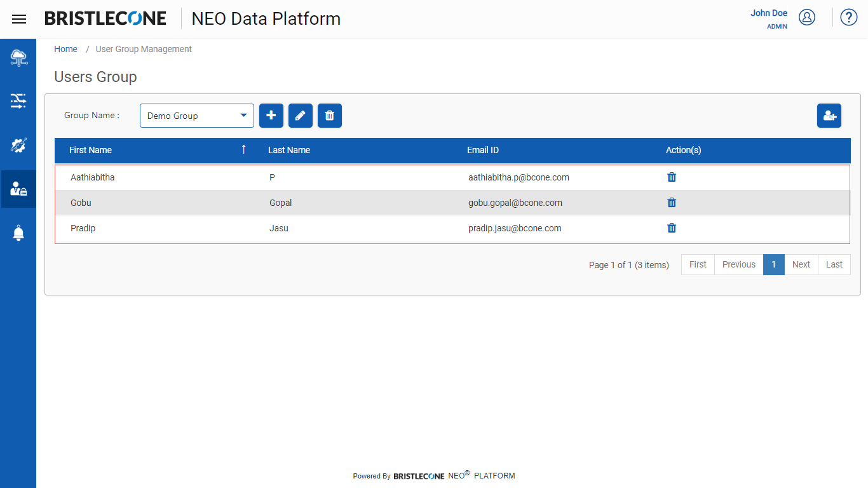Open the notifications bell icon

coord(18,233)
